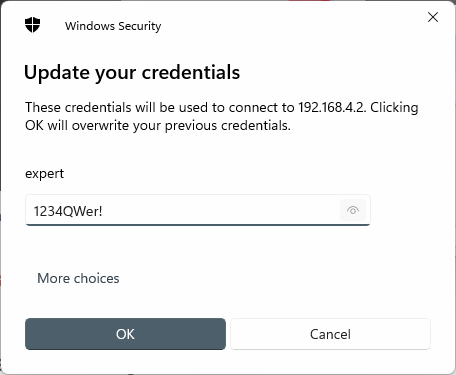Click the password text 1234QWer!
The image size is (456, 375).
pos(68,211)
